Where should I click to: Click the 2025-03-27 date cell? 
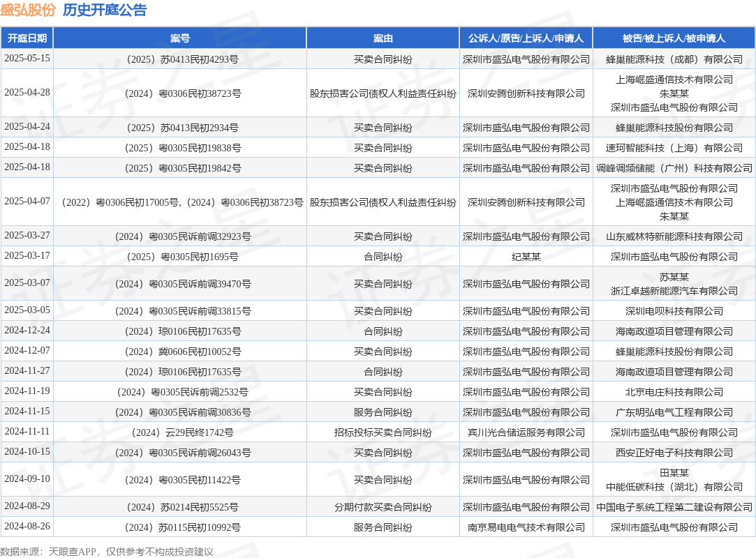pyautogui.click(x=27, y=236)
